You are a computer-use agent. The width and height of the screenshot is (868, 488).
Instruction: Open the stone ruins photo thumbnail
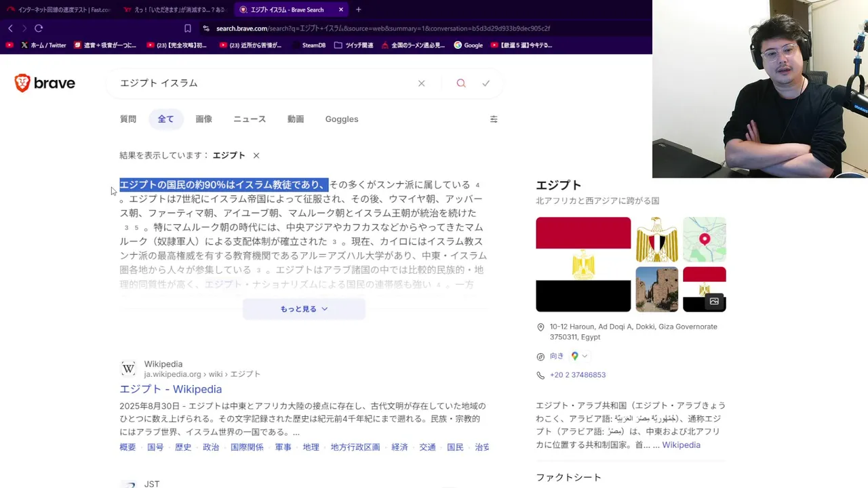pos(656,289)
